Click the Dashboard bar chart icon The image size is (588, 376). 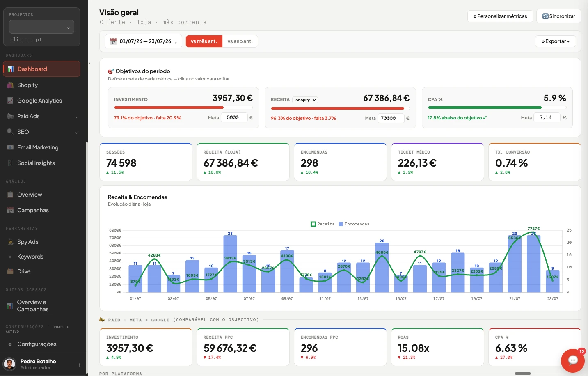click(11, 69)
